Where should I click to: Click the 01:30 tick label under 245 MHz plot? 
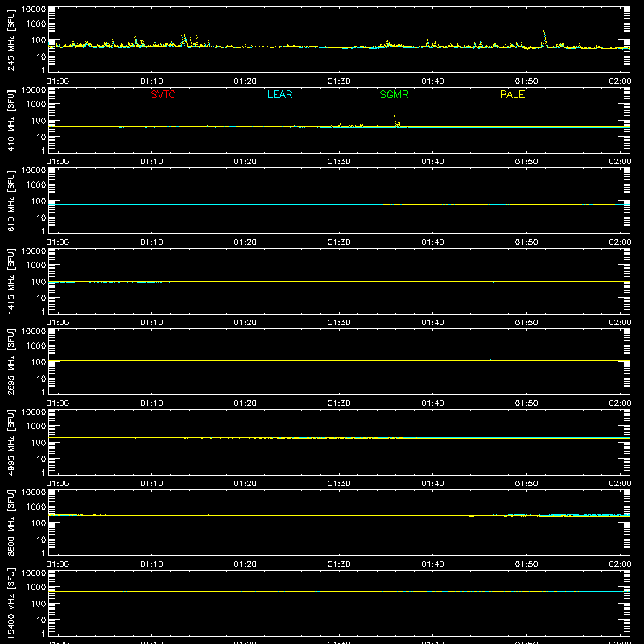[339, 81]
